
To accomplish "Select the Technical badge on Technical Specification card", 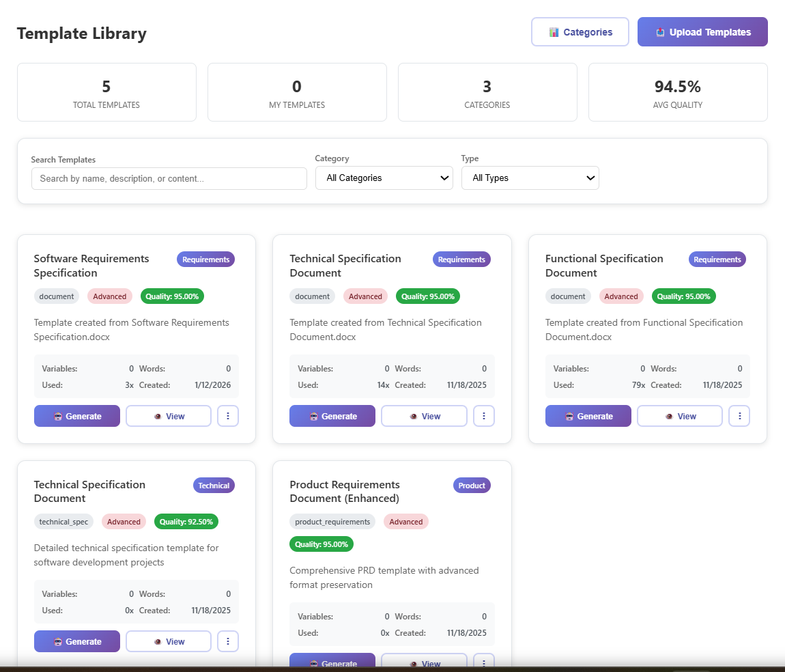I will pos(214,485).
